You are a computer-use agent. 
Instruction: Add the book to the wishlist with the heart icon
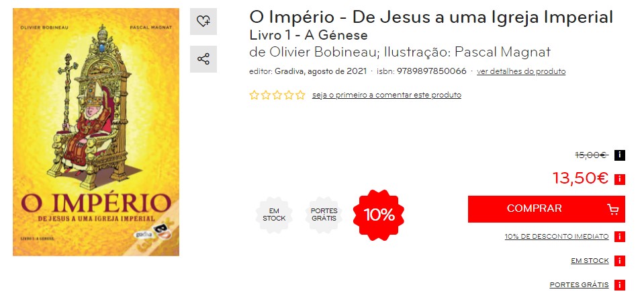coord(203,22)
